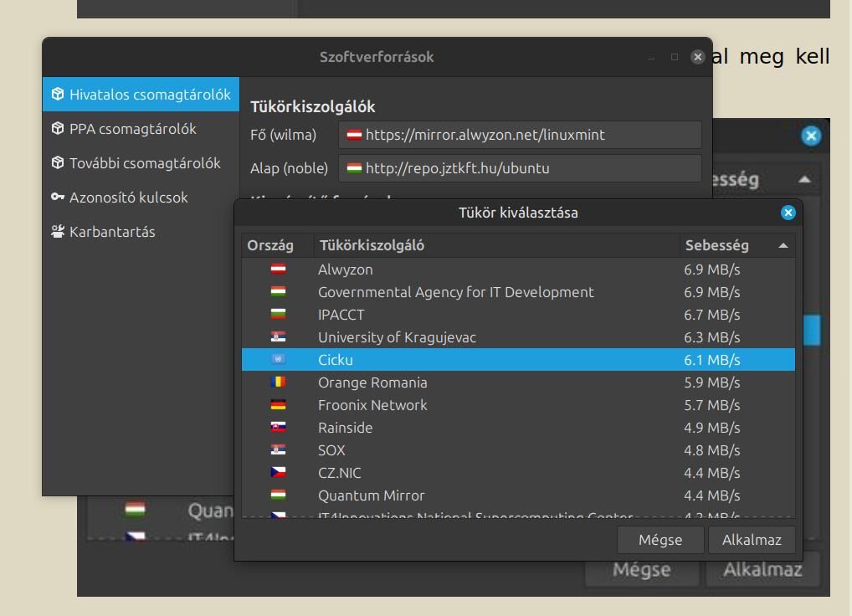
Task: Select the CZ.NIC mirror row
Action: point(518,473)
